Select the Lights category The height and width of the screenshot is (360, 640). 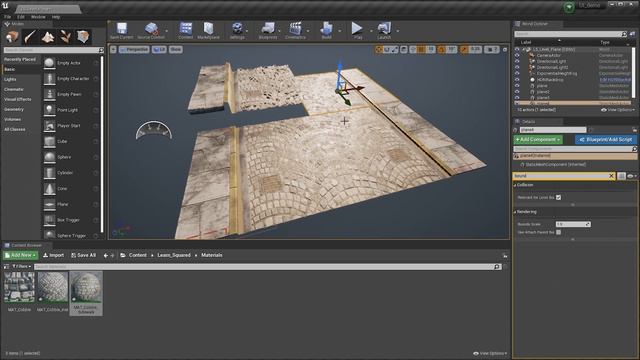point(10,79)
